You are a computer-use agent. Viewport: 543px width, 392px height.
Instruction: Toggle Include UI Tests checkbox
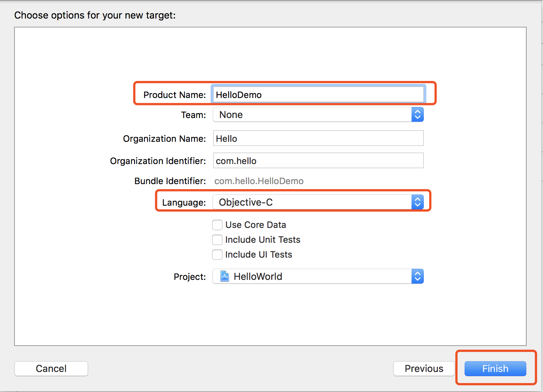(x=217, y=255)
